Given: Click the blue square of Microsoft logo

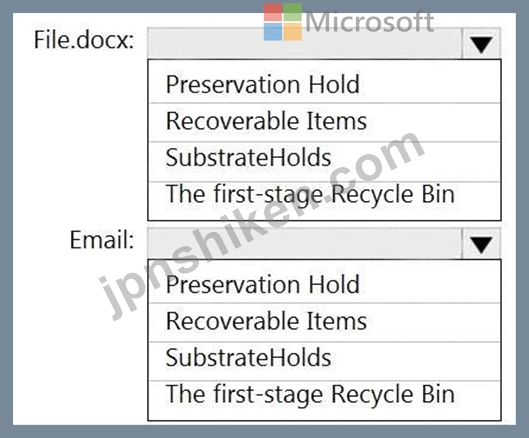Looking at the screenshot, I should coord(273,32).
